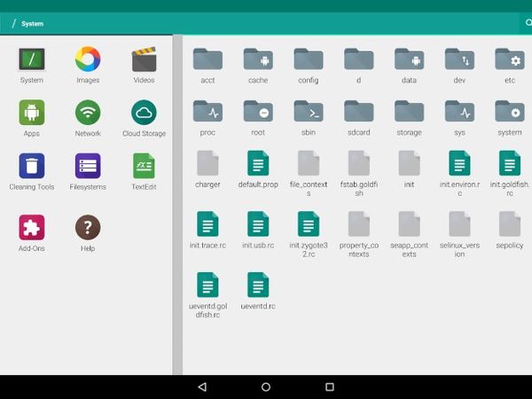Click the search icon in top bar
Image resolution: width=532 pixels, height=399 pixels.
point(528,23)
